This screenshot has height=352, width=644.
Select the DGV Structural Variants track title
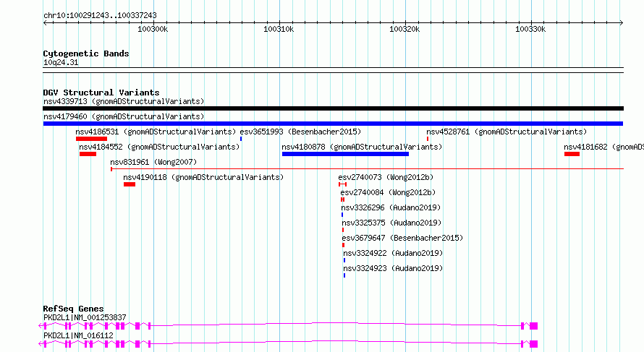101,93
